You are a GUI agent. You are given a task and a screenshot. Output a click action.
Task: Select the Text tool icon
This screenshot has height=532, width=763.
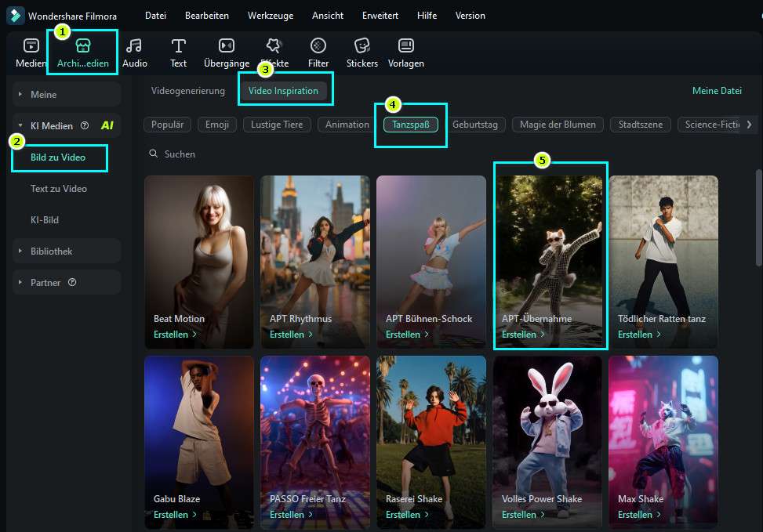point(179,45)
